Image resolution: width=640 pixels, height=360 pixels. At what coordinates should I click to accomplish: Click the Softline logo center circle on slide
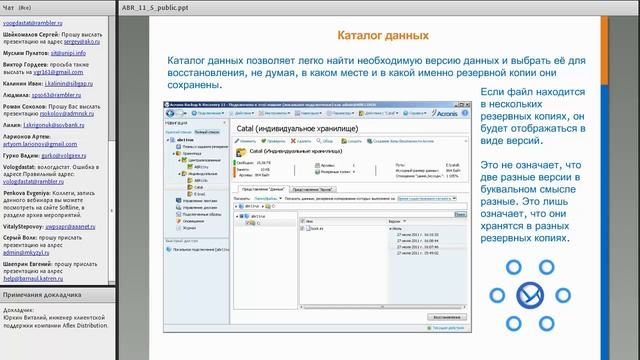[x=530, y=295]
